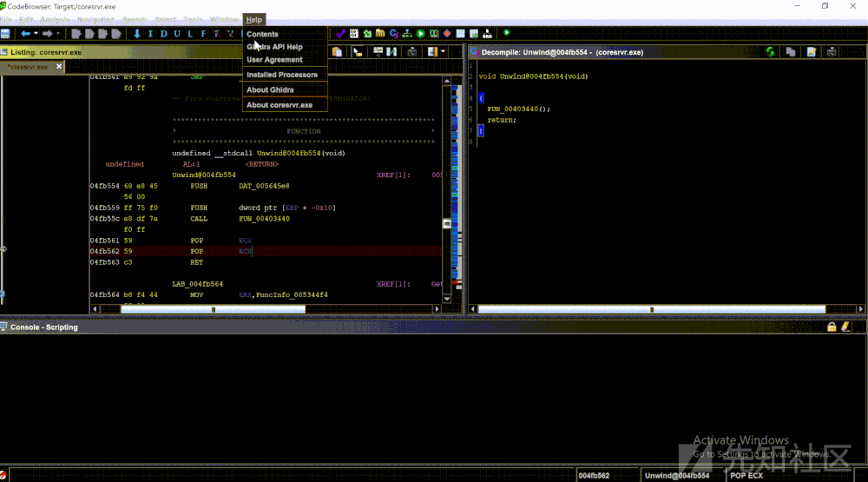Viewport: 868px width, 482px height.
Task: Open the forward navigation history dropdown
Action: coord(57,34)
